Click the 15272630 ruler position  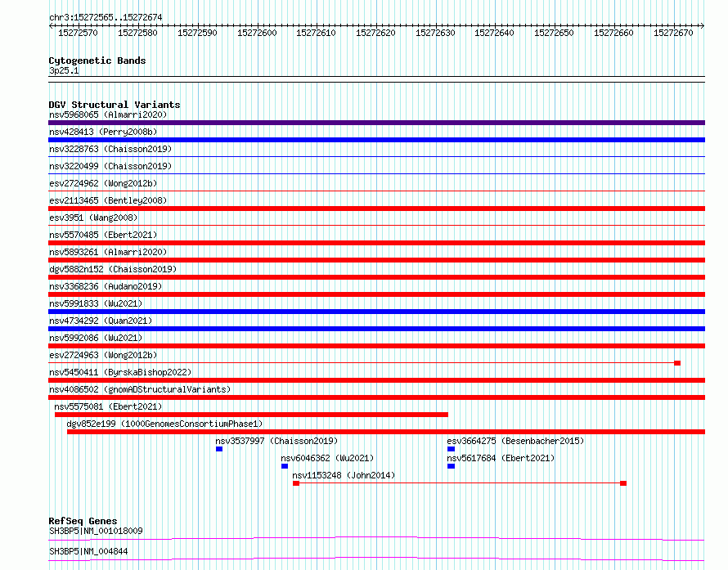(x=435, y=33)
